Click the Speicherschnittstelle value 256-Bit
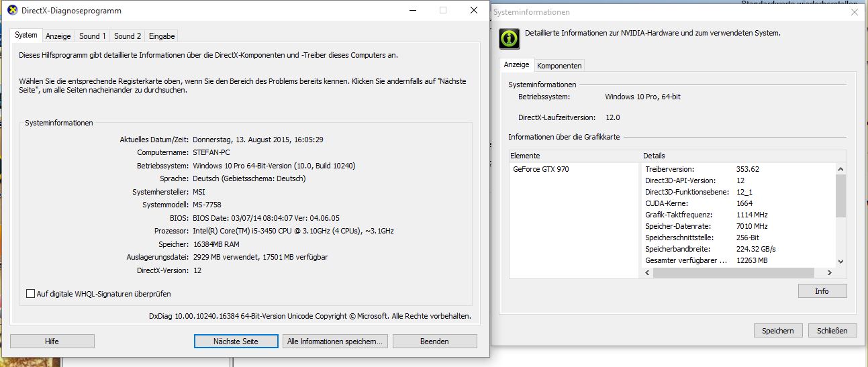The height and width of the screenshot is (367, 868). coord(748,238)
